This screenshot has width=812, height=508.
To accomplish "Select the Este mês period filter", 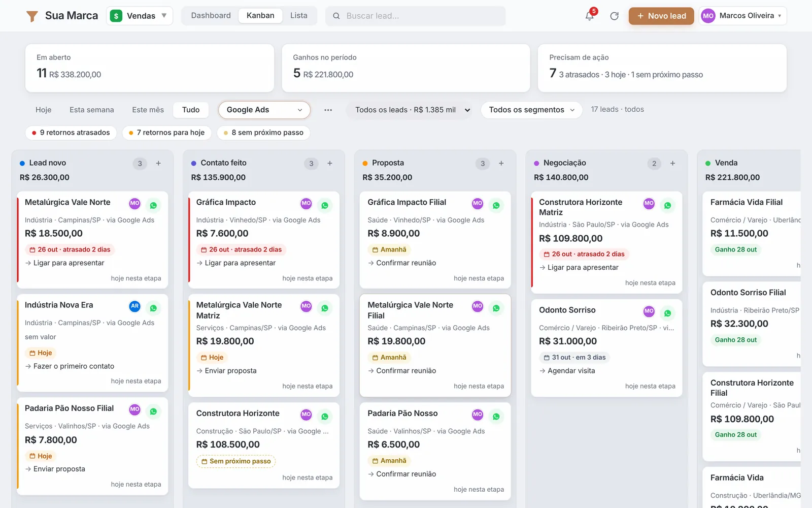I will pyautogui.click(x=148, y=110).
